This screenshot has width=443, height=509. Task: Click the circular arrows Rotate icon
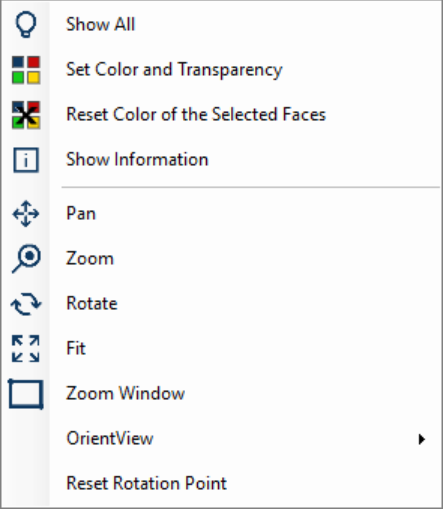[x=26, y=304]
